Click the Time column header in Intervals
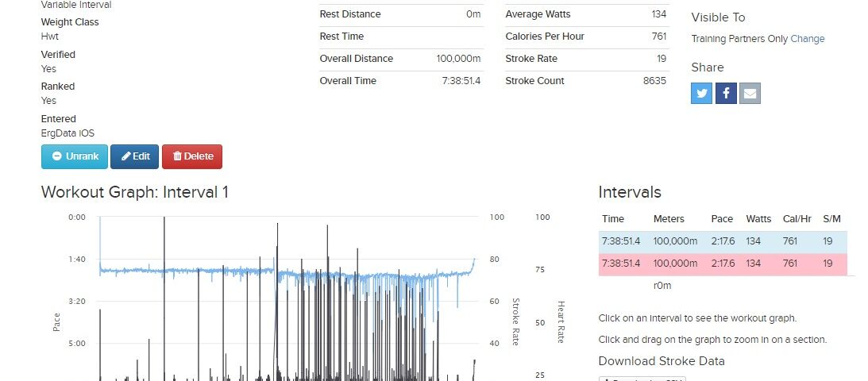Image resolution: width=868 pixels, height=381 pixels. 613,219
